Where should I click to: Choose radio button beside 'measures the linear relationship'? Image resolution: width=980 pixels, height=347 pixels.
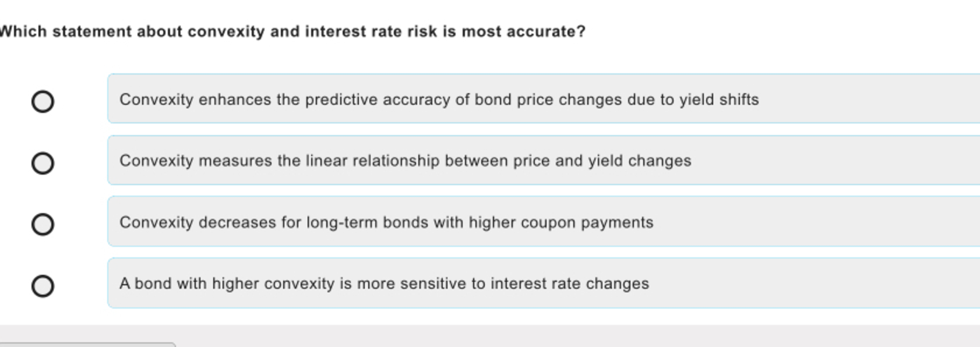click(43, 163)
